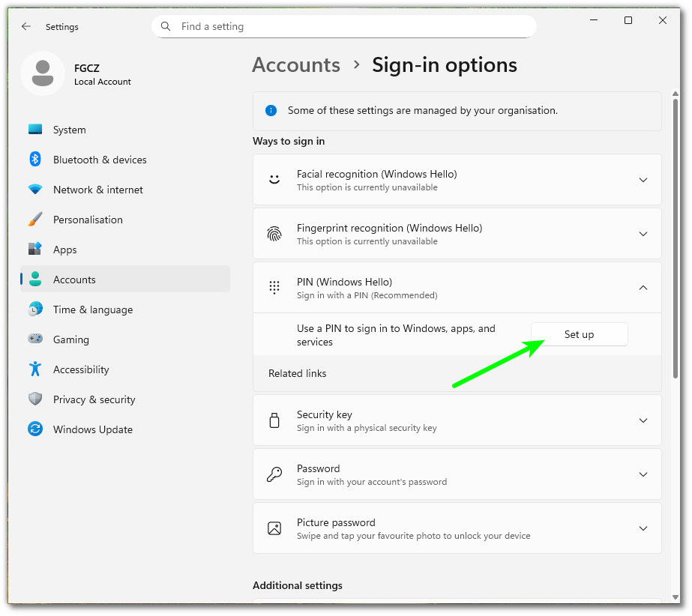Click the Personalisation paintbrush icon

[x=35, y=220]
